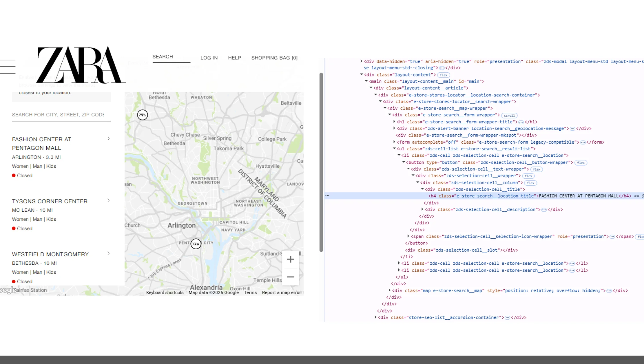Image resolution: width=644 pixels, height=364 pixels.
Task: Expand the zds-modal layout-menu-std div
Action: click(361, 61)
